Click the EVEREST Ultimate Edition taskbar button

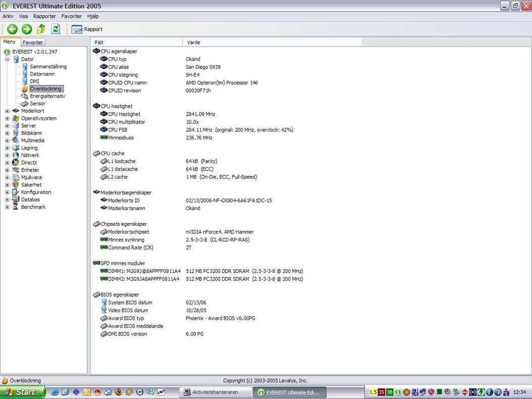click(x=289, y=392)
